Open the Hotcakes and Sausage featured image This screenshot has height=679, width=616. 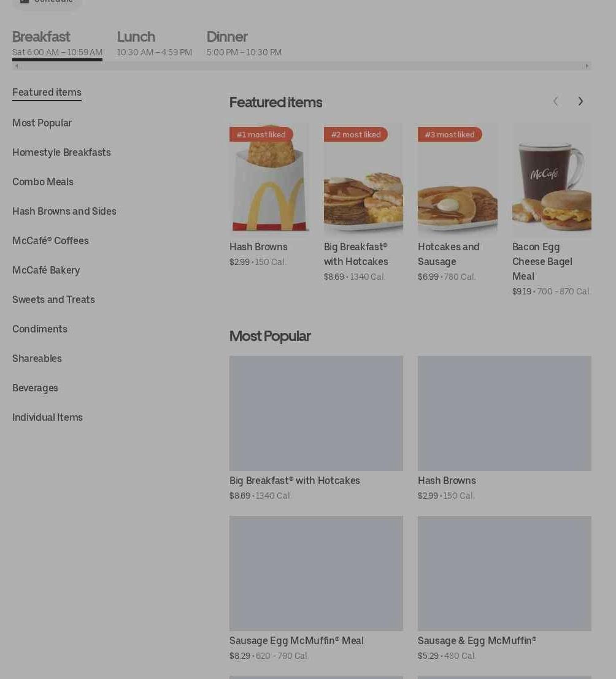(458, 177)
